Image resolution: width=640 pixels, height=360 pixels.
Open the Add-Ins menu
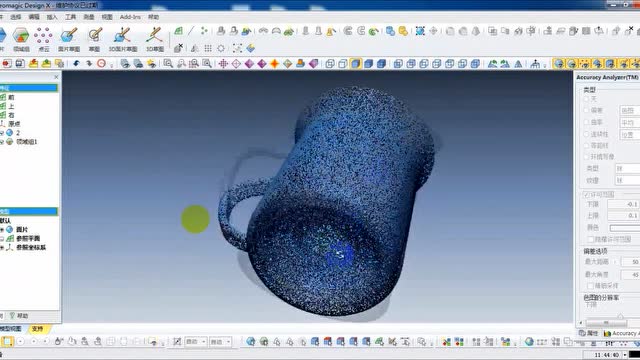click(x=130, y=17)
